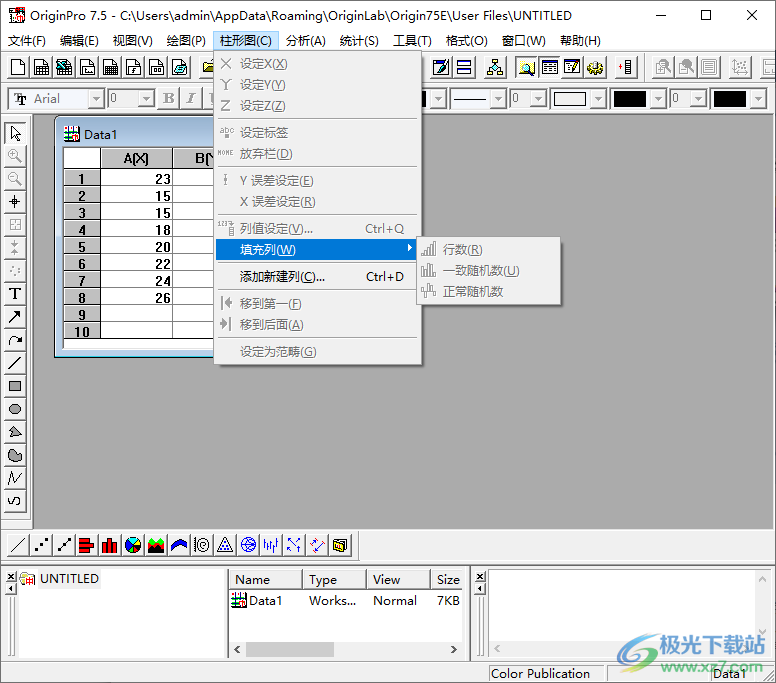Select the Ellipse drawing tool
This screenshot has width=776, height=683.
(x=15, y=409)
